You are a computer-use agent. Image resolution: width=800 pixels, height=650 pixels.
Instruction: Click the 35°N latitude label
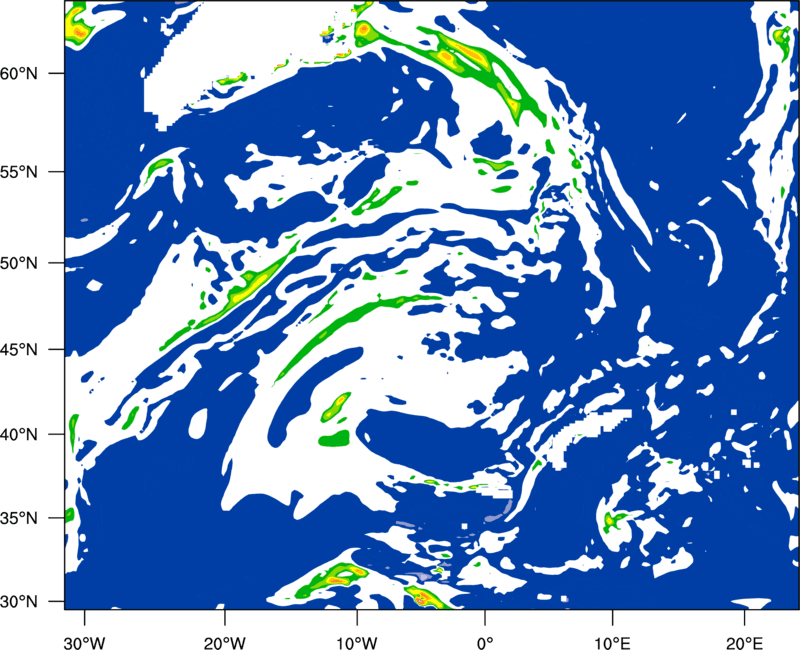[19, 518]
